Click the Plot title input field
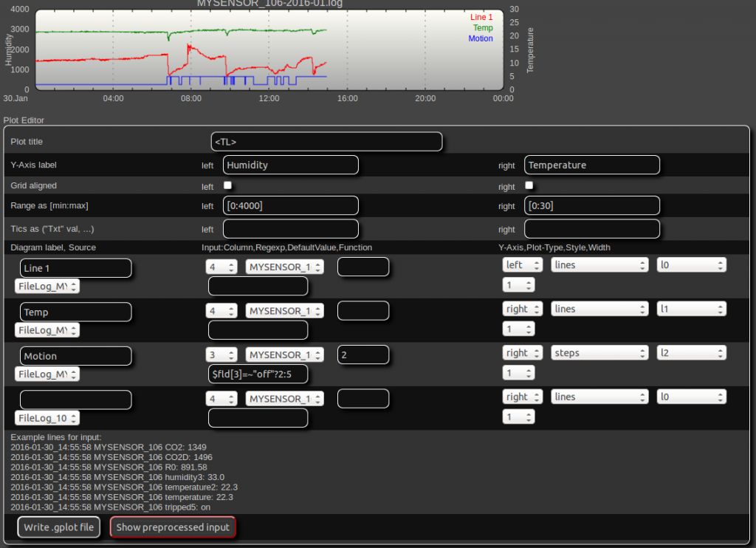The image size is (756, 548). tap(326, 142)
